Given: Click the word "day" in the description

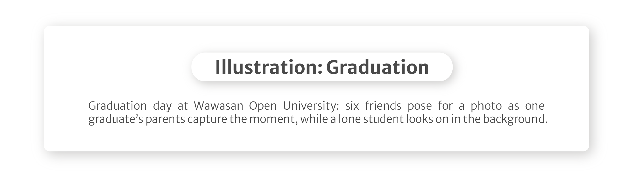Looking at the screenshot, I should (162, 106).
